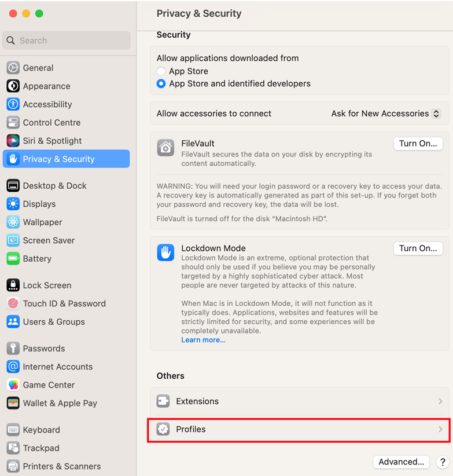The width and height of the screenshot is (453, 476).
Task: Expand the Extensions row chevron
Action: [440, 401]
